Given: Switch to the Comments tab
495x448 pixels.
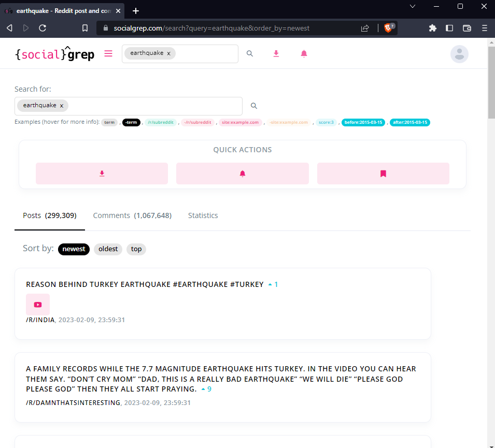Looking at the screenshot, I should pyautogui.click(x=132, y=215).
